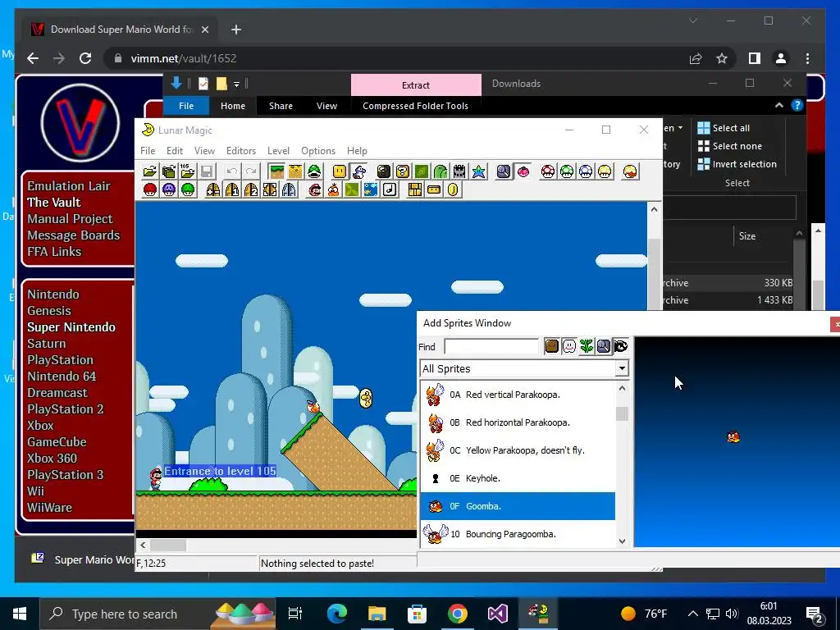This screenshot has height=630, width=840.
Task: Open Microsoft Edge from the taskbar
Action: pyautogui.click(x=337, y=614)
